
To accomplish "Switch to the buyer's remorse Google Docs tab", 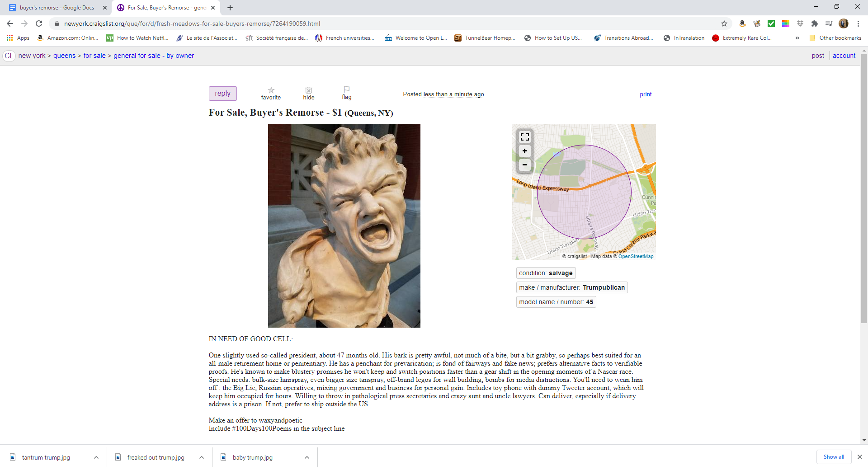I will click(57, 8).
